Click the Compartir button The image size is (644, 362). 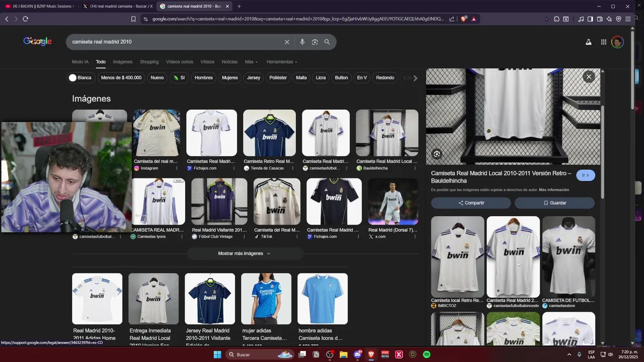(471, 203)
